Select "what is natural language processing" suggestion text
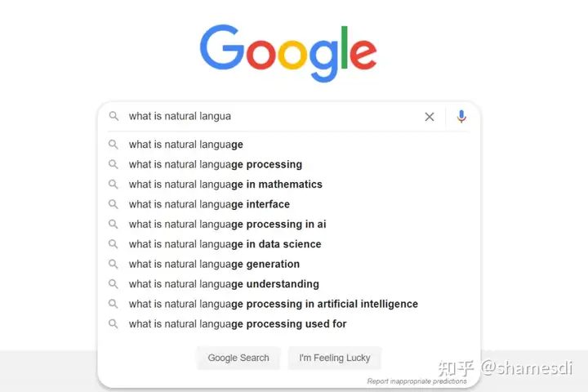This screenshot has width=588, height=392. click(216, 164)
